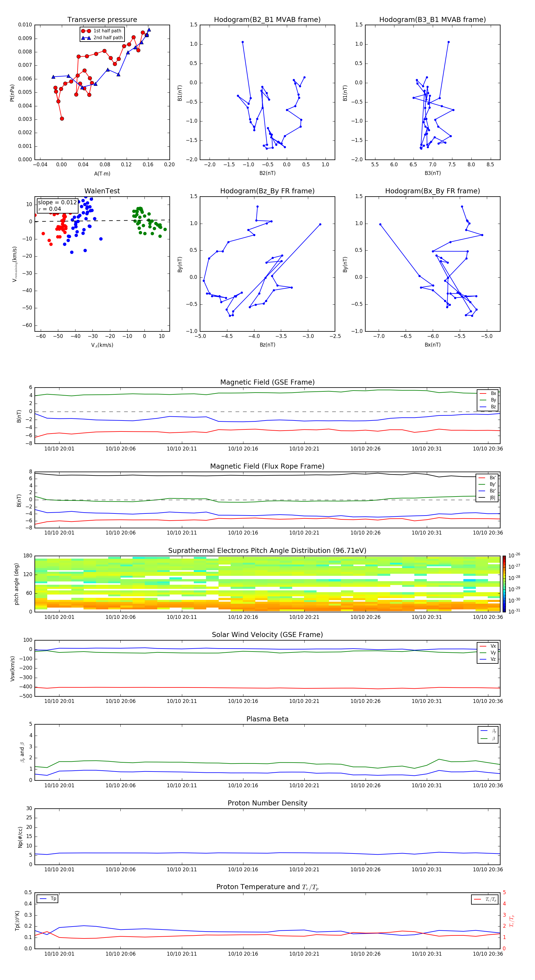Click the lowest red point in Transverse pressure plot
535x980 pixels.
coord(62,119)
